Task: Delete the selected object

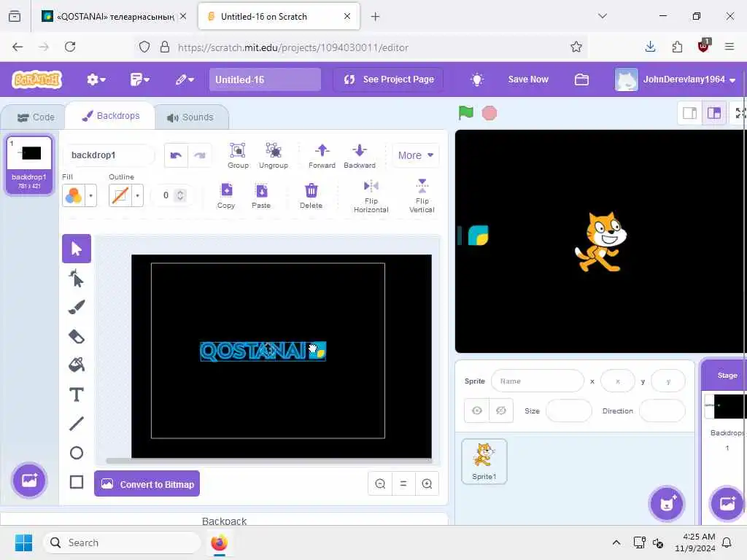Action: point(311,195)
